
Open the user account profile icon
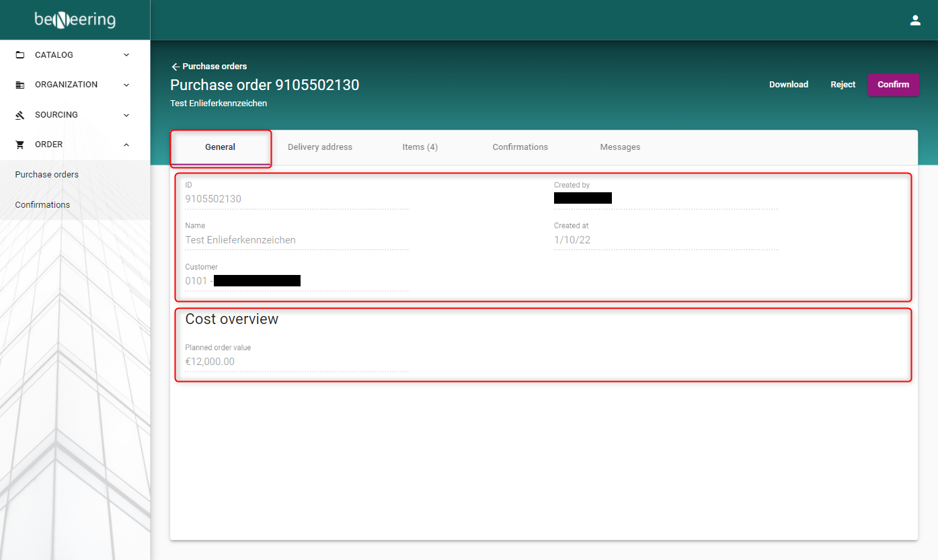click(914, 20)
